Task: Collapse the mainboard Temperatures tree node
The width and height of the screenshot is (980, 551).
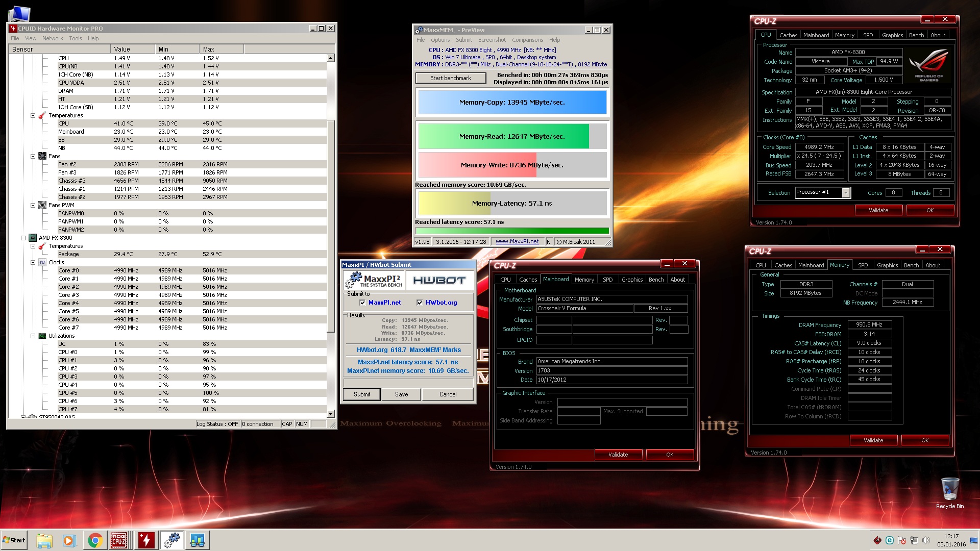Action: click(33, 115)
